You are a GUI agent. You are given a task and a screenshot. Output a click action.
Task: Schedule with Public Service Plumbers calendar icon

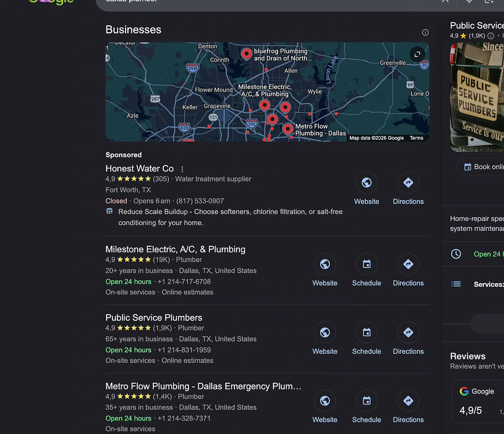(367, 332)
